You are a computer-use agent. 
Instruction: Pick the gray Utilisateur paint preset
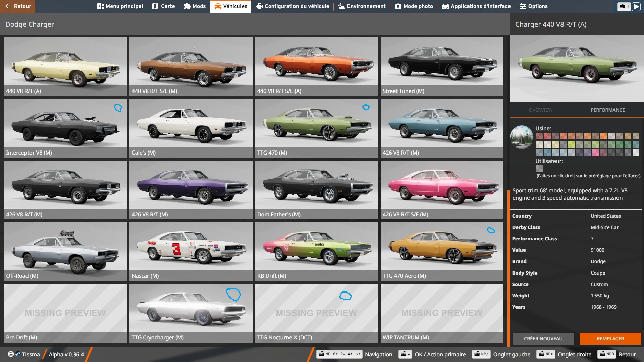[x=539, y=169]
